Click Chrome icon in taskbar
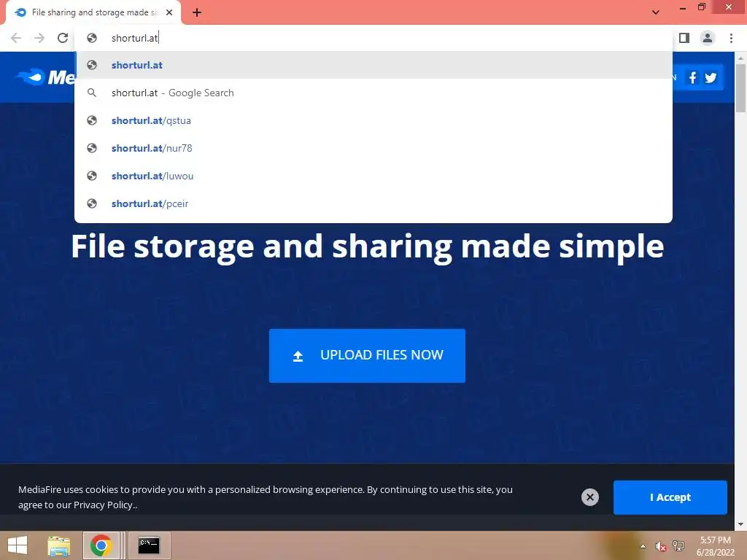 point(101,545)
